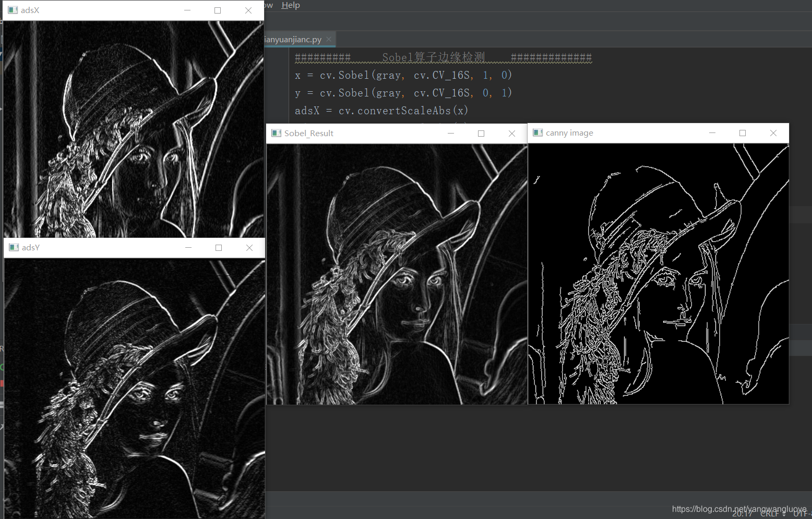
Task: Click the Sobel_Result combined edge image
Action: tap(397, 274)
